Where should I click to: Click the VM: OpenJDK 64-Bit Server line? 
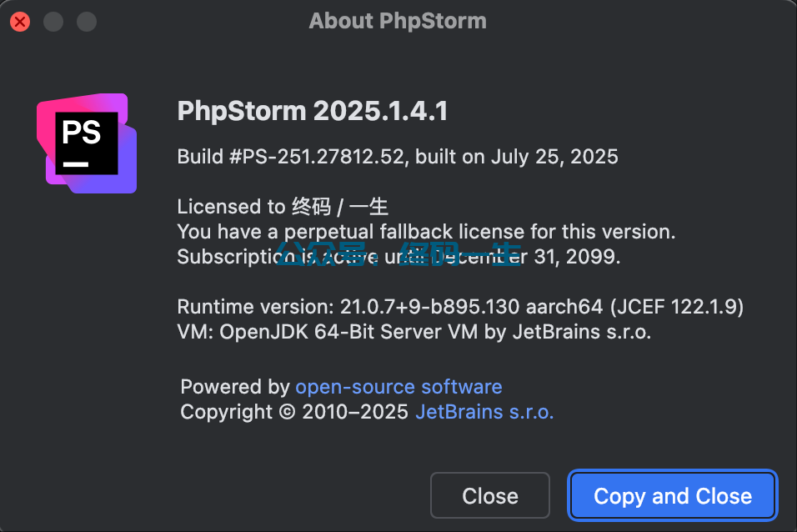point(414,332)
